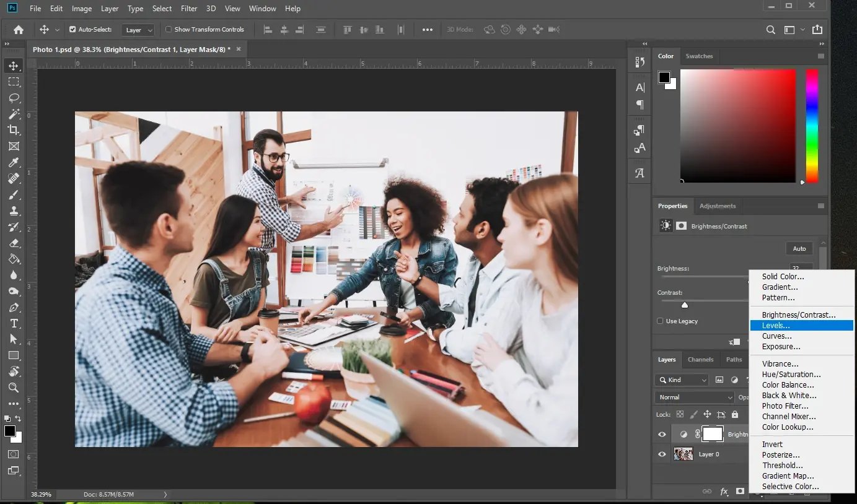857x504 pixels.
Task: Toggle Quick Mask mode icon
Action: point(13,454)
